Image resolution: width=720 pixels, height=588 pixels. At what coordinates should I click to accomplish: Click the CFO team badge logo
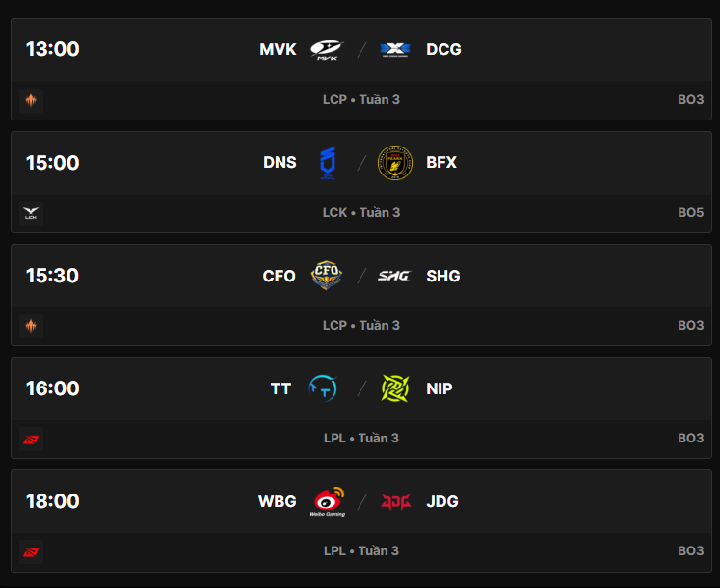click(326, 276)
